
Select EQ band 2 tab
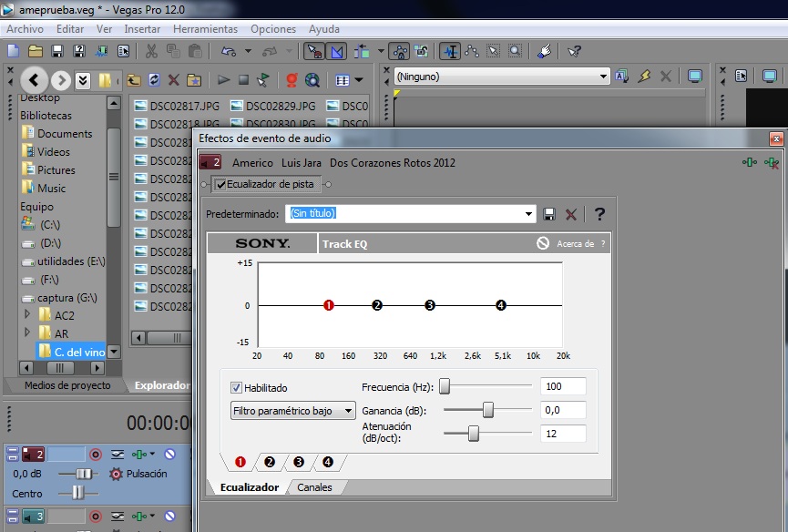tap(270, 462)
